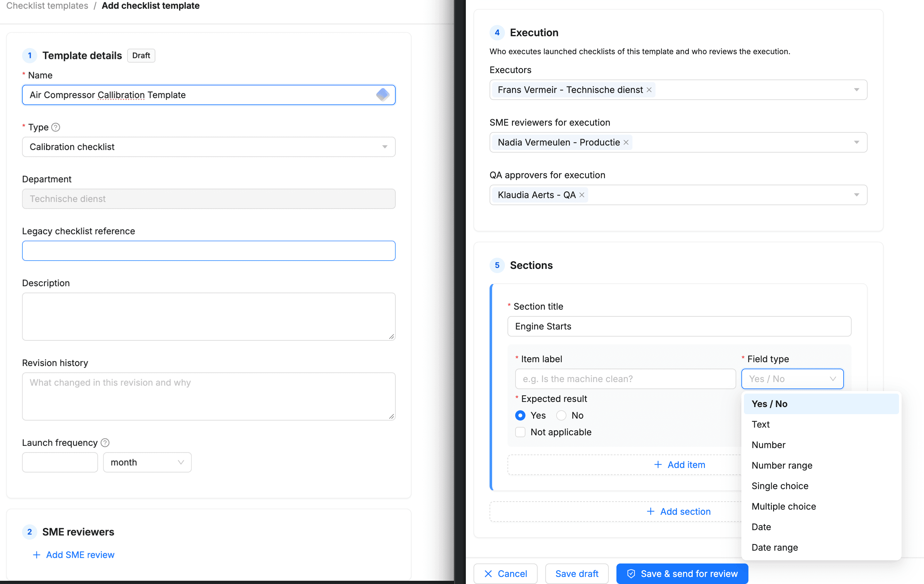Click the Cancel button
Image resolution: width=924 pixels, height=584 pixels.
(x=505, y=574)
